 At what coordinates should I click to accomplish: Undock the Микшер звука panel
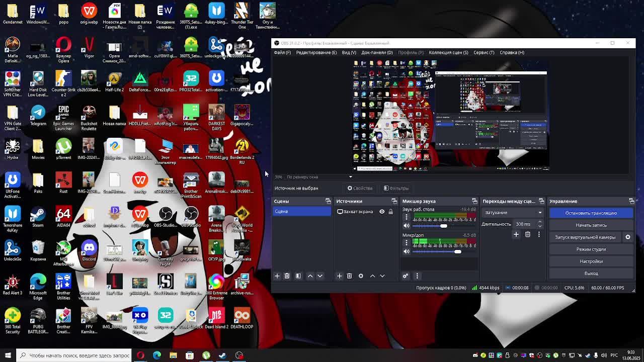474,201
